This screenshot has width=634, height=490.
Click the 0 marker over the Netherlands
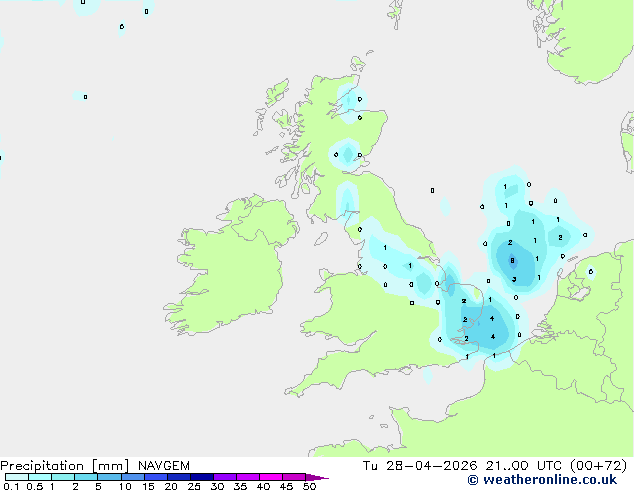tap(590, 271)
